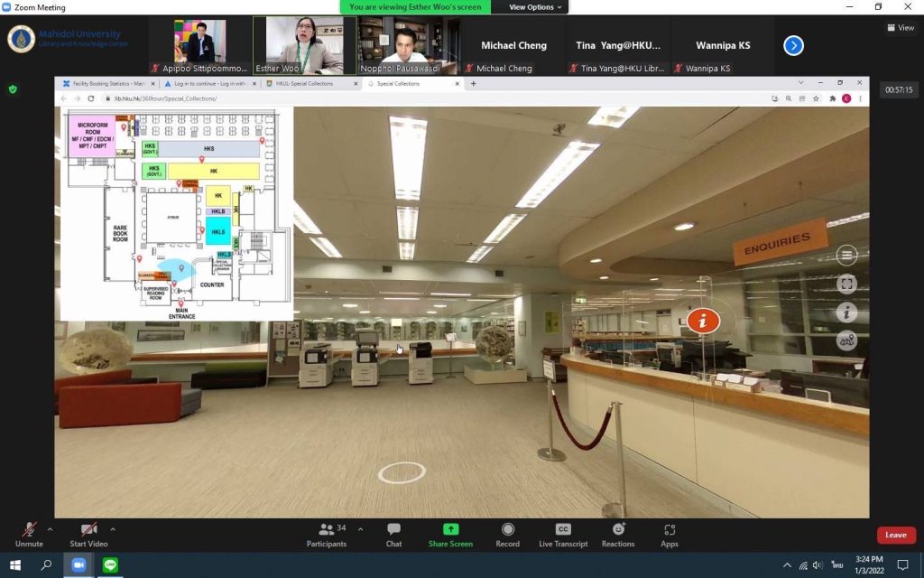
Task: Enable Live Transcript captions
Action: (563, 534)
